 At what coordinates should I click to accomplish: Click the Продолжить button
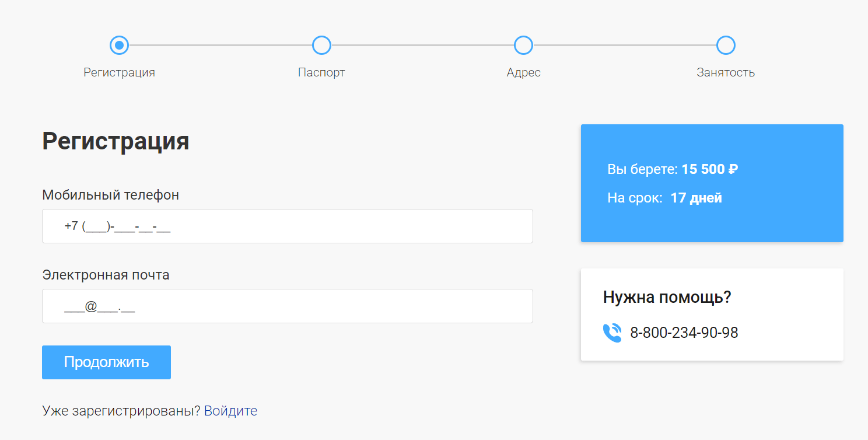106,362
